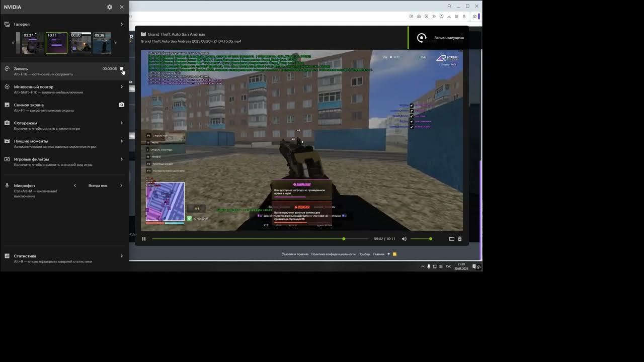
Task: Open 'Условия и правила' link in browser
Action: (295, 254)
